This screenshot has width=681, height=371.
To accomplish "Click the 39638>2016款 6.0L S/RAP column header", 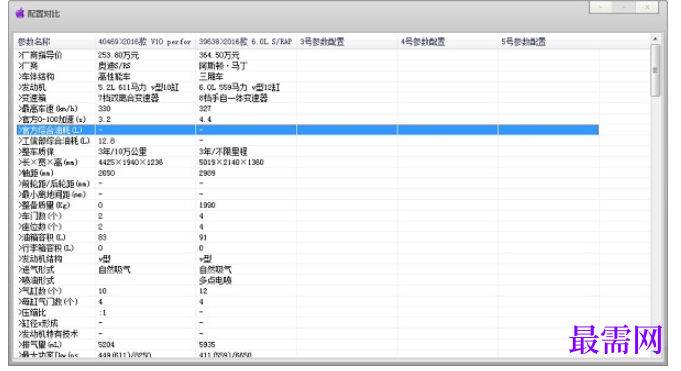I will (245, 42).
